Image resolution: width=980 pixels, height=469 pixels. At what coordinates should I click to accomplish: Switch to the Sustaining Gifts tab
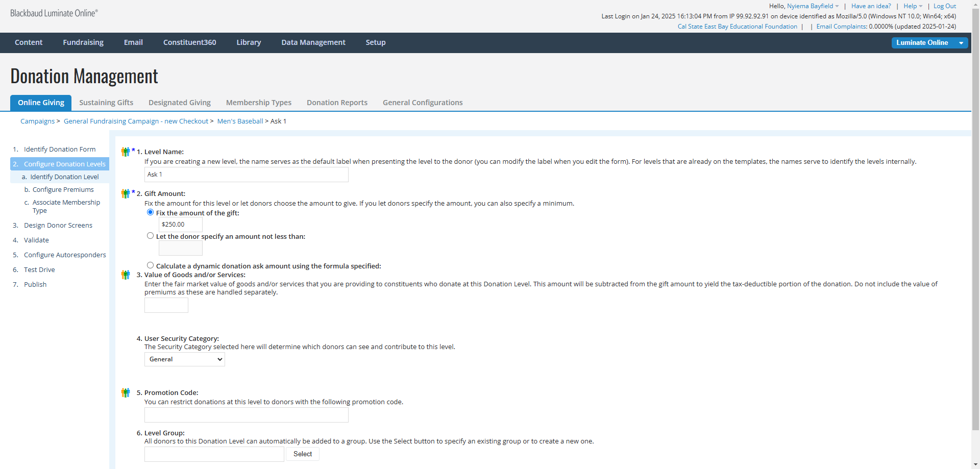(106, 103)
